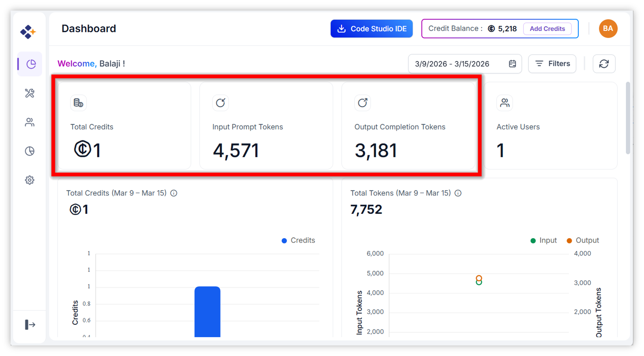644x356 pixels.
Task: Expand the Filters options
Action: pos(552,64)
